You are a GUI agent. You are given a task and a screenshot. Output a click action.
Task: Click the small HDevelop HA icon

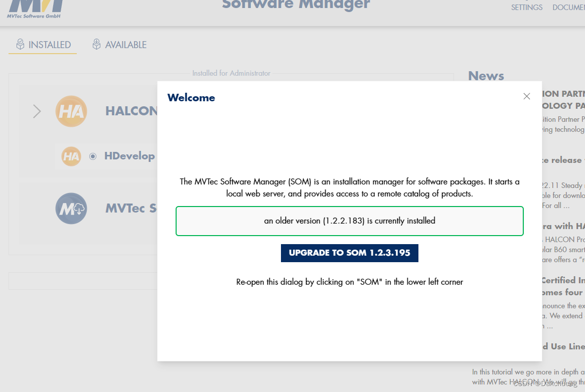point(71,156)
